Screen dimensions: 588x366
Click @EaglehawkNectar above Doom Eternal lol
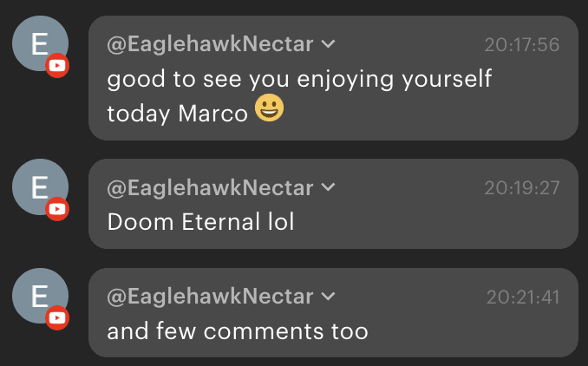(x=210, y=187)
